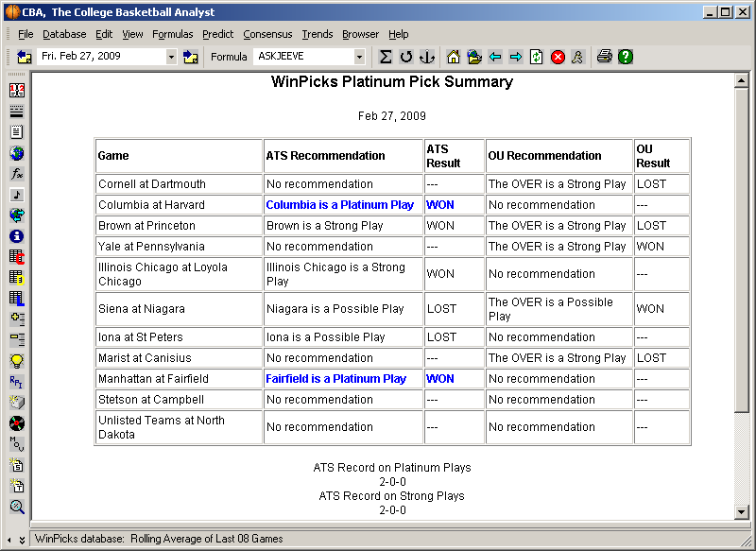
Task: Click 'Columbia is a Platinum Play' link
Action: pyautogui.click(x=340, y=205)
